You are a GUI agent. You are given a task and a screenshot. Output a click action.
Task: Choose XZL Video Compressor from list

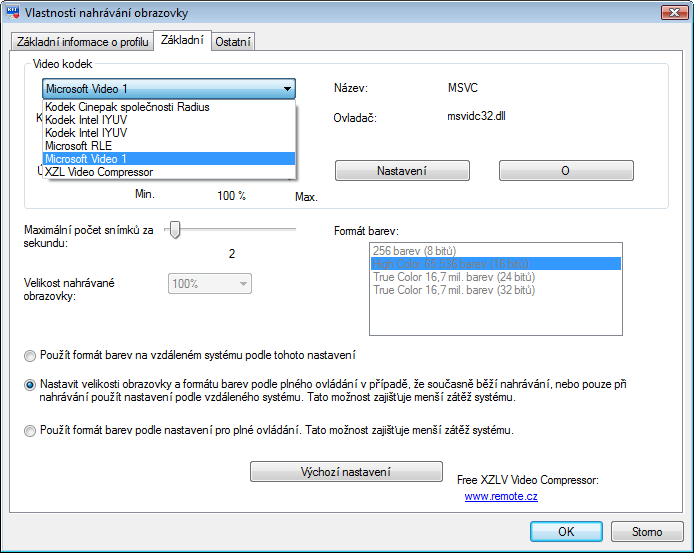[169, 172]
